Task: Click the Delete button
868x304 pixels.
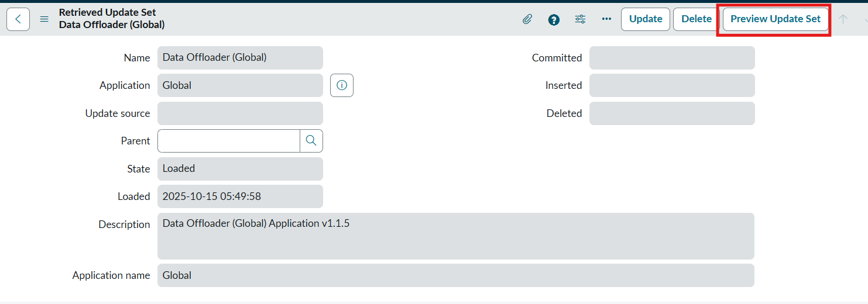Action: (697, 19)
